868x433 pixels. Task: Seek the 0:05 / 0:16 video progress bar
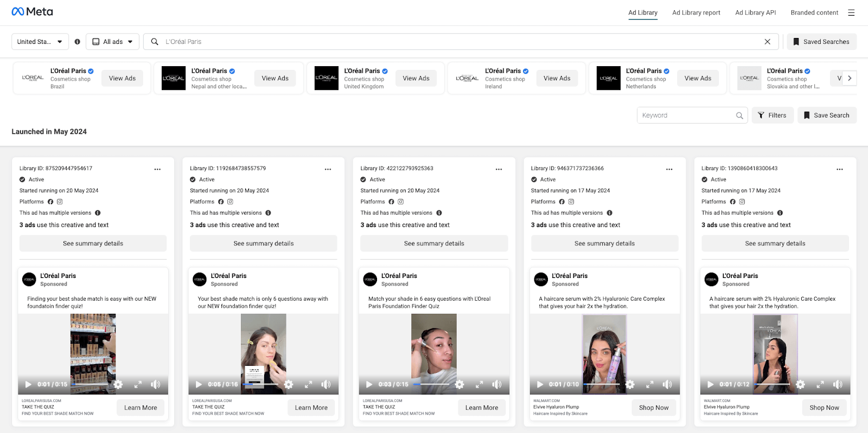260,384
